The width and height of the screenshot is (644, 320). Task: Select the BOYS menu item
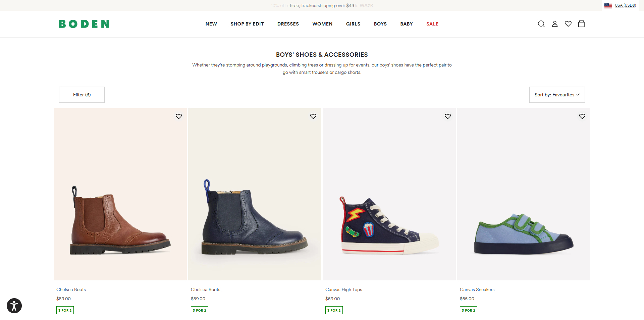click(380, 24)
